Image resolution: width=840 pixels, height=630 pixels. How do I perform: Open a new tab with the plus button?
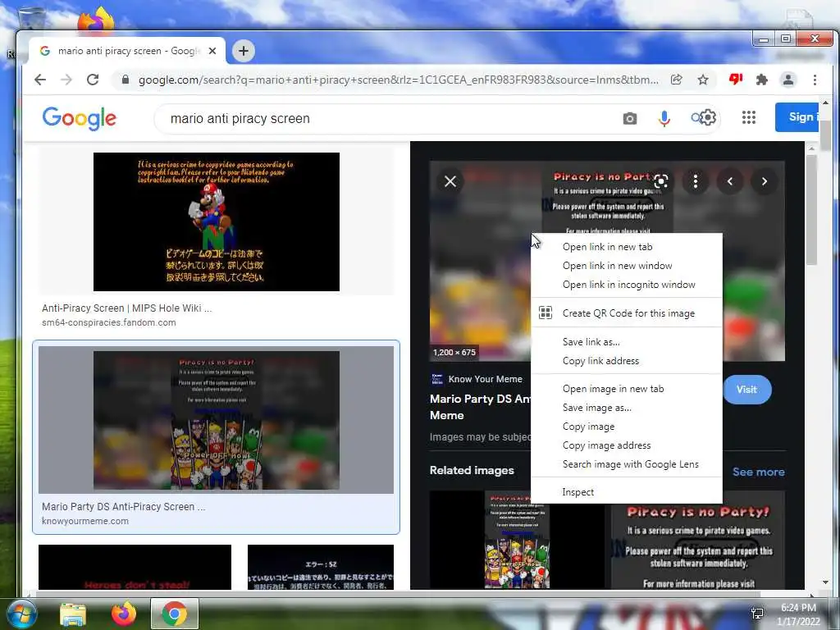pyautogui.click(x=243, y=51)
